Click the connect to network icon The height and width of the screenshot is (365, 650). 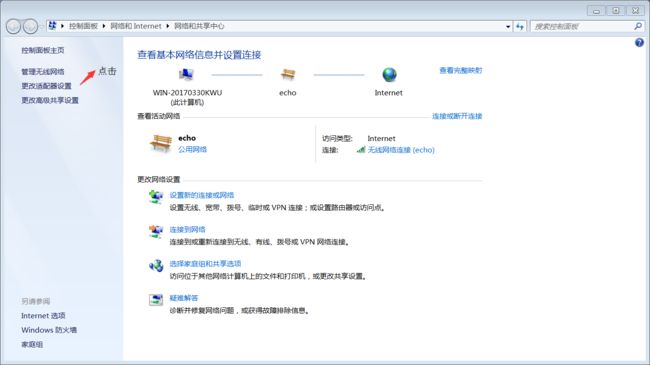coord(156,231)
